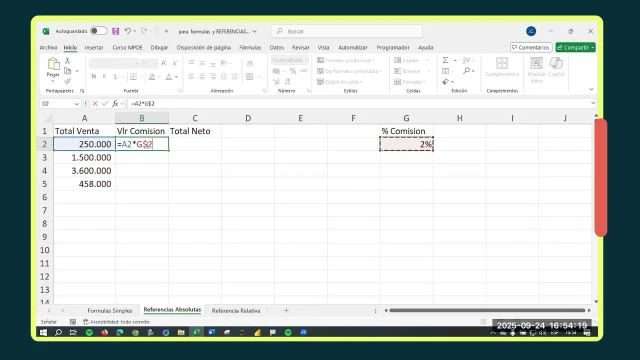Select column G header
640x360 pixels.
(406, 118)
